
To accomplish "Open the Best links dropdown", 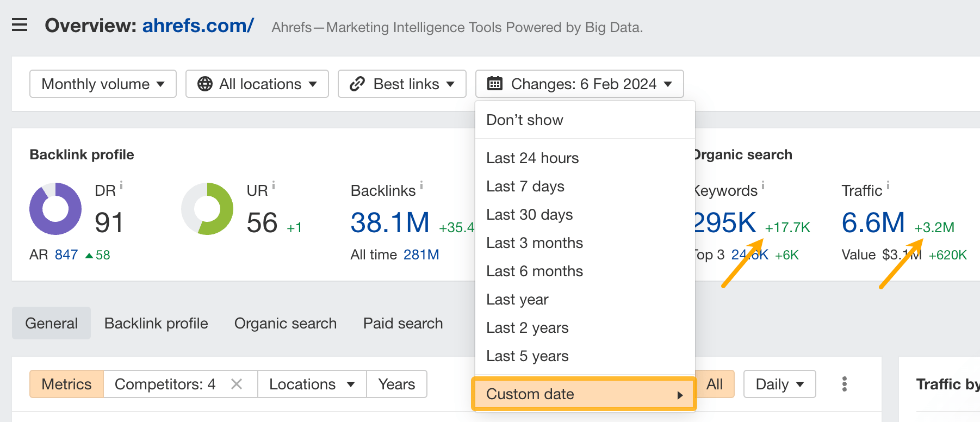I will pos(402,84).
